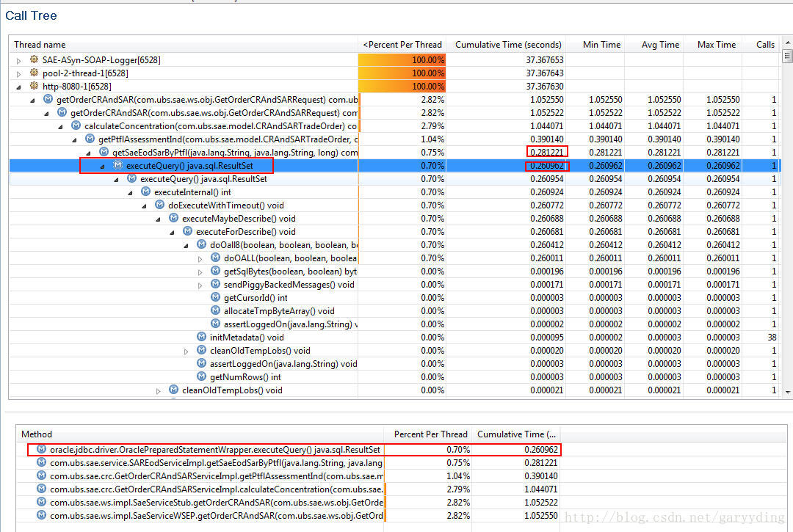Sort by Max Time column header
This screenshot has width=793, height=532.
click(x=712, y=45)
